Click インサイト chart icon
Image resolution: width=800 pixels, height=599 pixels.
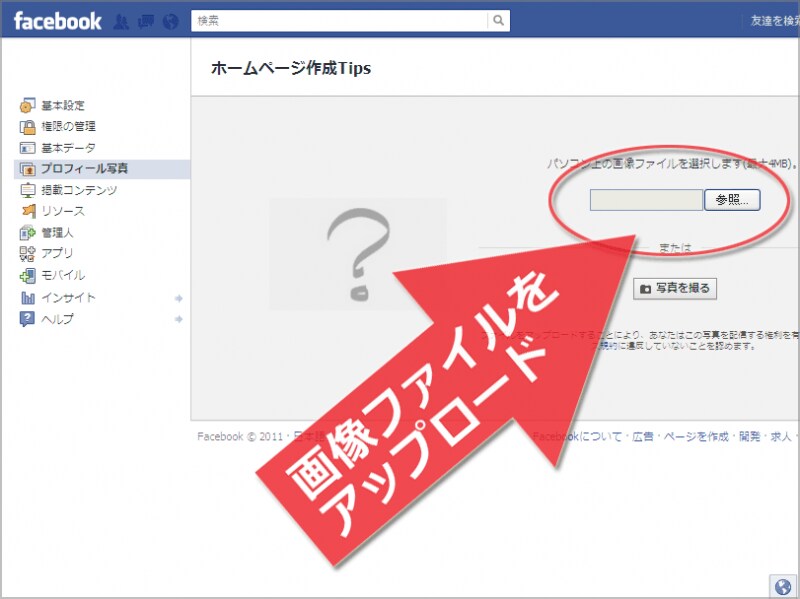[x=27, y=297]
